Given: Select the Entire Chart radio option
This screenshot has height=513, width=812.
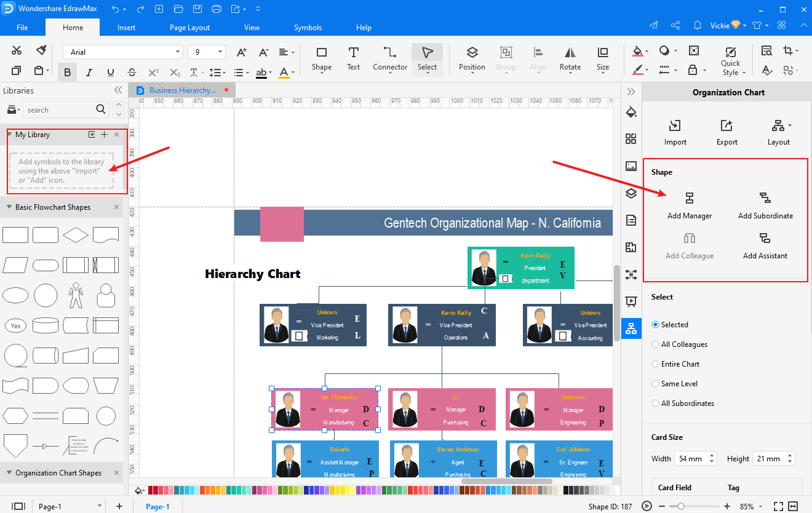Looking at the screenshot, I should click(x=655, y=364).
